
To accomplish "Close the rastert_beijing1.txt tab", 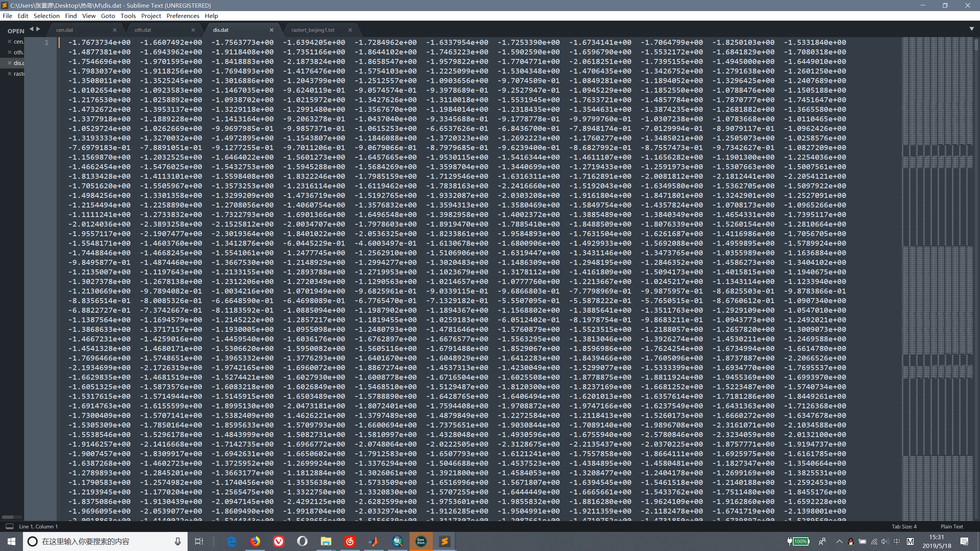I will point(350,30).
